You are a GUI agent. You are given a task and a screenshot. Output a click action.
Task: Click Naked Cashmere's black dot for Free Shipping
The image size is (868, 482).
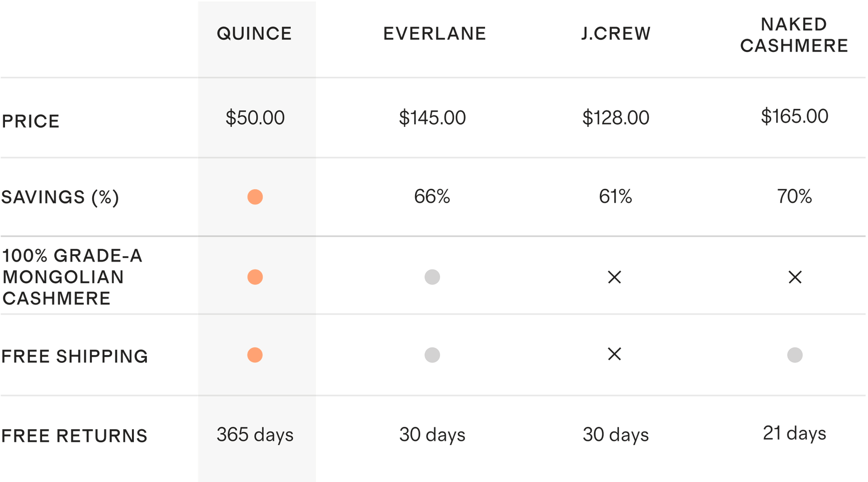pyautogui.click(x=795, y=355)
